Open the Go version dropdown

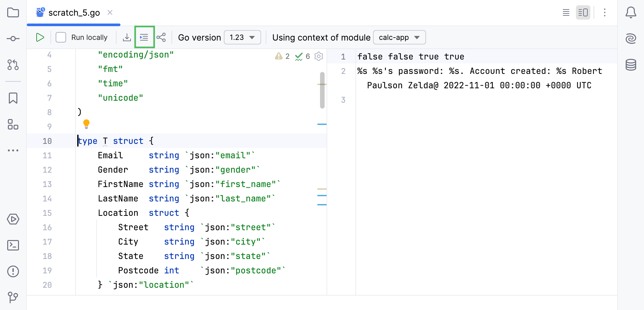(242, 37)
